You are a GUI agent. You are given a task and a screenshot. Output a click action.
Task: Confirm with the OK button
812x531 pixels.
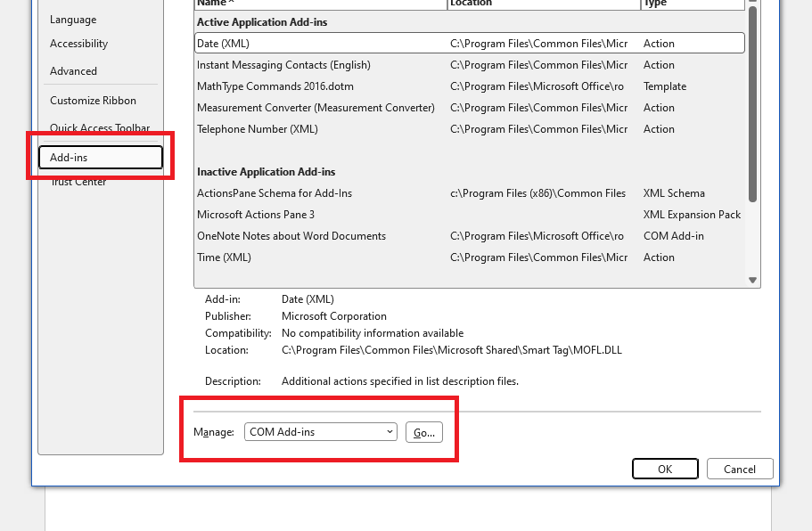point(665,469)
